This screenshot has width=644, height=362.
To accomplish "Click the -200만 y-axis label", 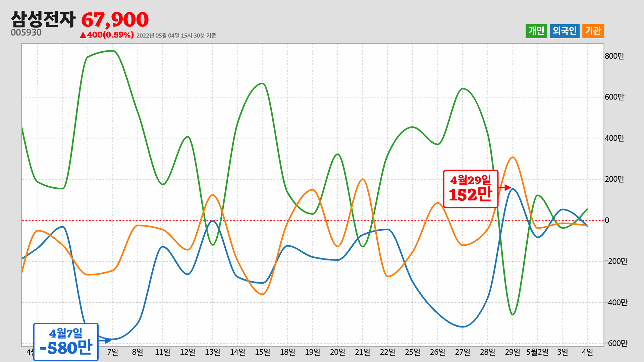I will tap(616, 261).
